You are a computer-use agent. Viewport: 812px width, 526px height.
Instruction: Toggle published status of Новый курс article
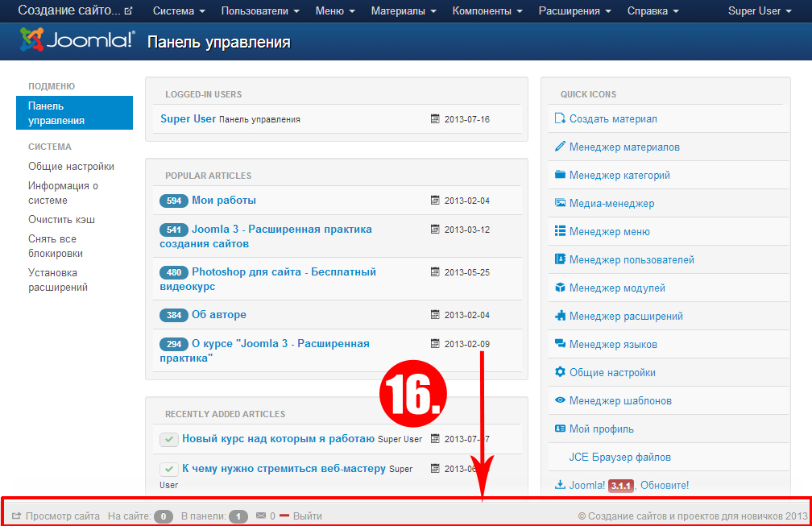click(168, 439)
